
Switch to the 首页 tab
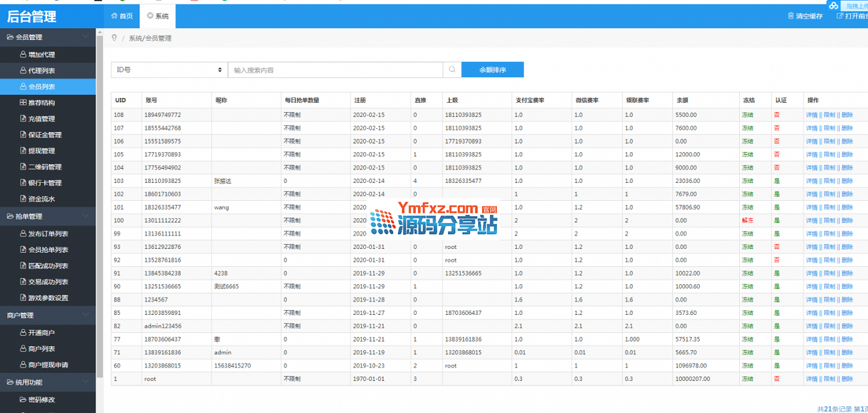(x=122, y=16)
